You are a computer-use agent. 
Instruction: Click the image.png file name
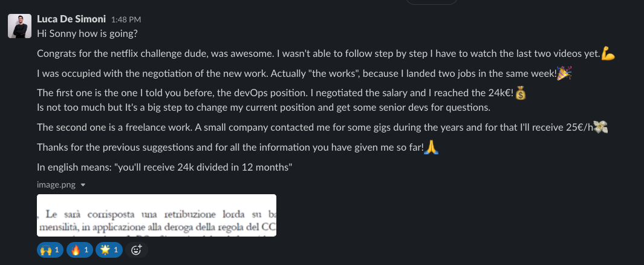[x=56, y=185]
